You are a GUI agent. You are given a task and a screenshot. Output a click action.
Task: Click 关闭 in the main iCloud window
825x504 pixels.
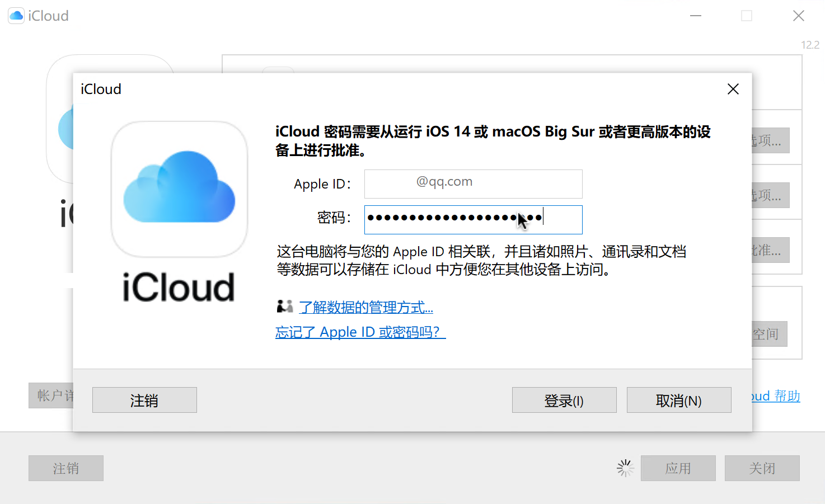pos(762,468)
